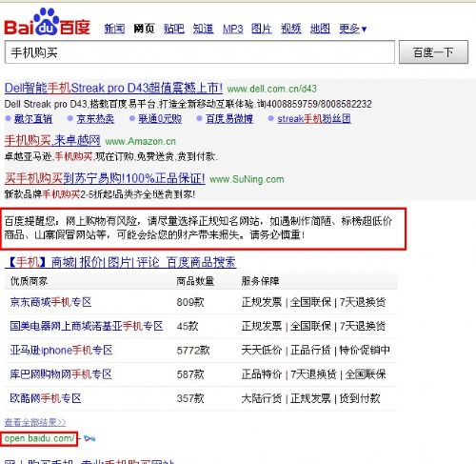Click 查看全部结果>> link

(x=35, y=422)
